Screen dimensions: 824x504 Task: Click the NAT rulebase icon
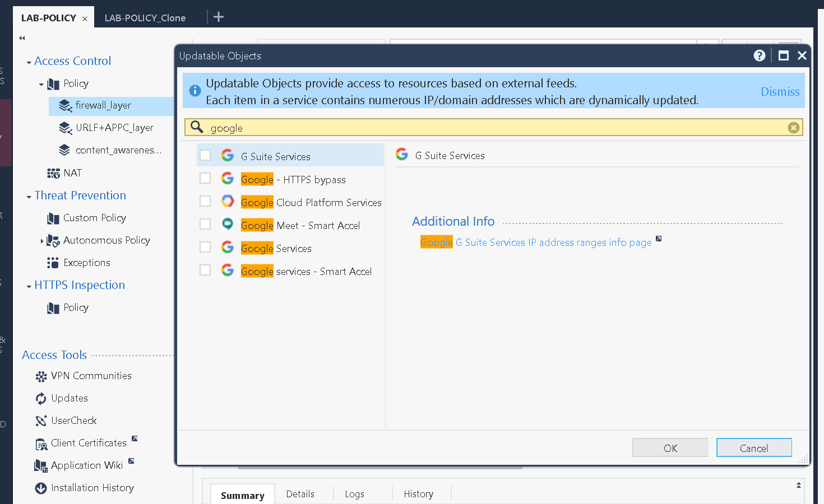(53, 173)
